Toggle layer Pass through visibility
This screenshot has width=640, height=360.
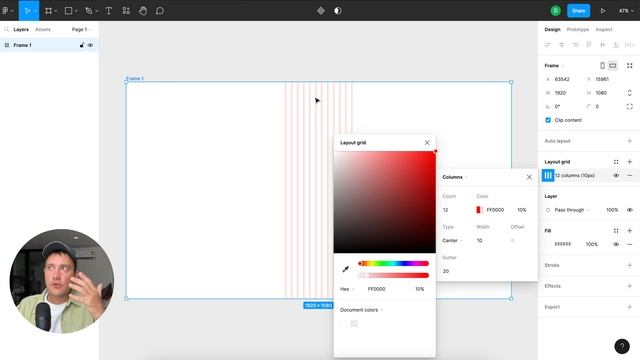point(630,210)
